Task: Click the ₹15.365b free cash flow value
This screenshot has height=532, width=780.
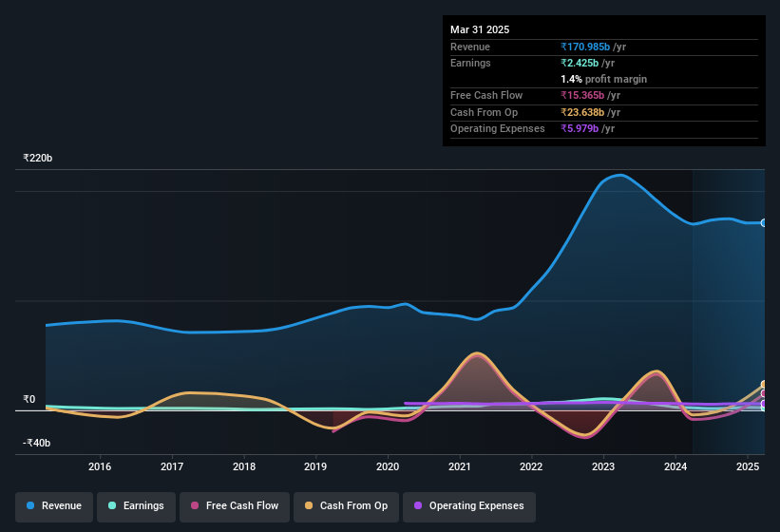Action: [582, 95]
